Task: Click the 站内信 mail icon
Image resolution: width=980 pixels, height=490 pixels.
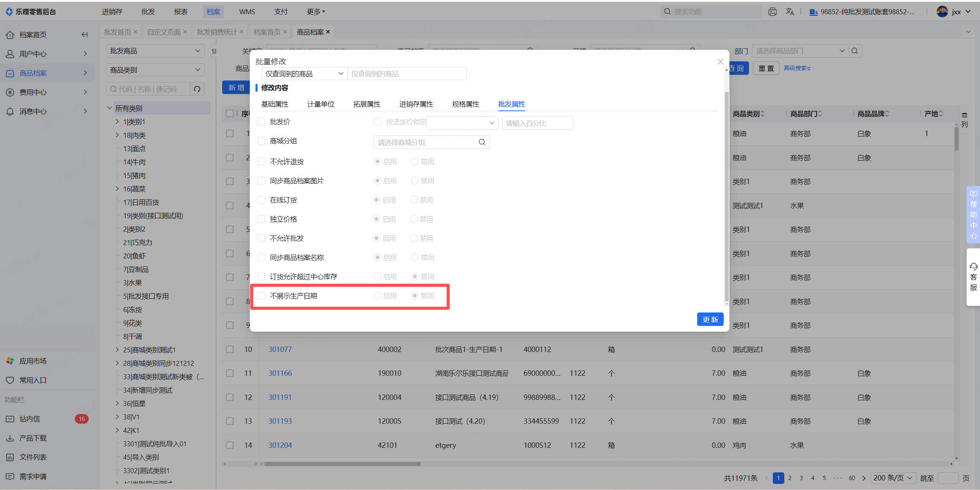Action: pos(10,419)
